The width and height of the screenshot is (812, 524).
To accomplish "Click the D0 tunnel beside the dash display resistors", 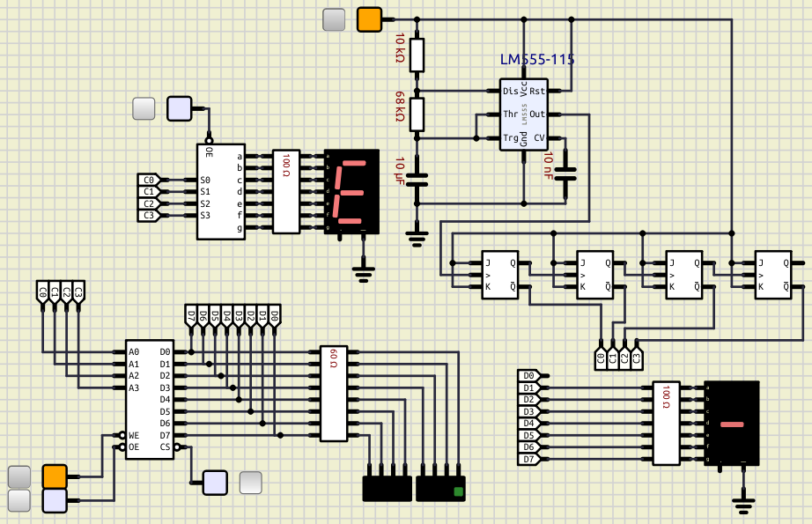I will pos(529,376).
